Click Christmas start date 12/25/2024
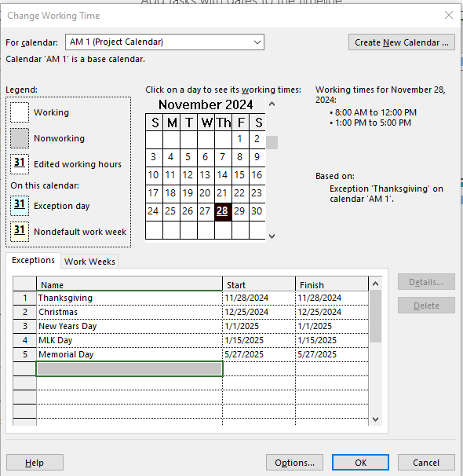Image resolution: width=463 pixels, height=476 pixels. click(x=259, y=312)
